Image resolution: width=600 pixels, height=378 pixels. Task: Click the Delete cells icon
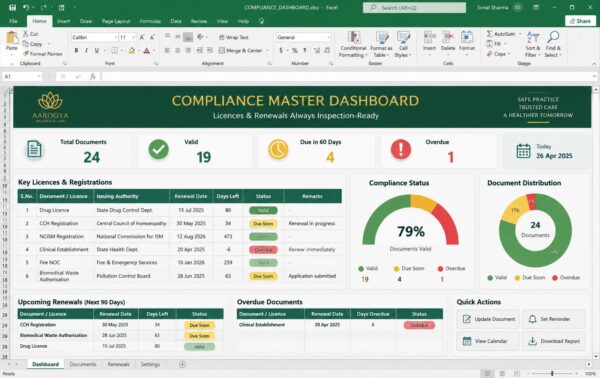(x=448, y=38)
